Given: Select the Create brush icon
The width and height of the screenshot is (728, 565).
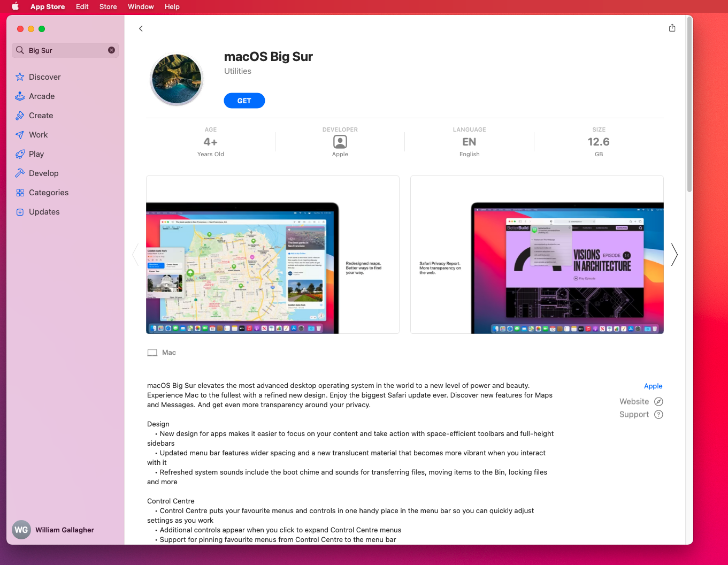Looking at the screenshot, I should (x=20, y=116).
